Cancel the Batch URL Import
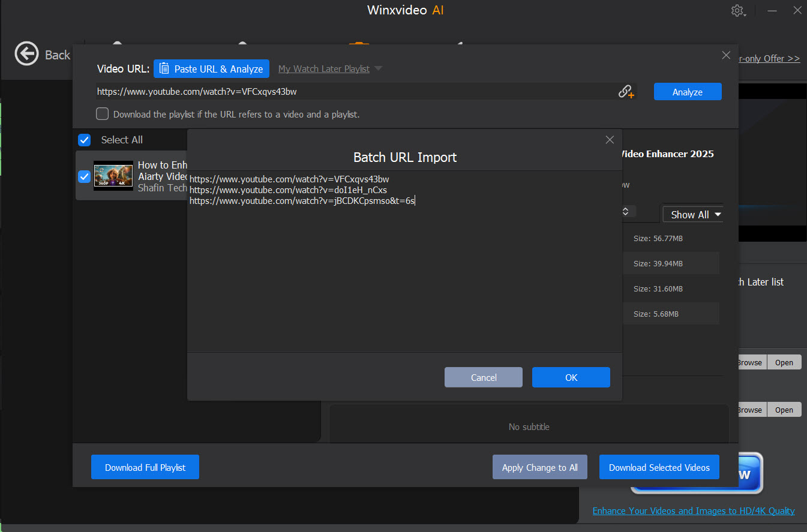807x532 pixels. tap(483, 377)
